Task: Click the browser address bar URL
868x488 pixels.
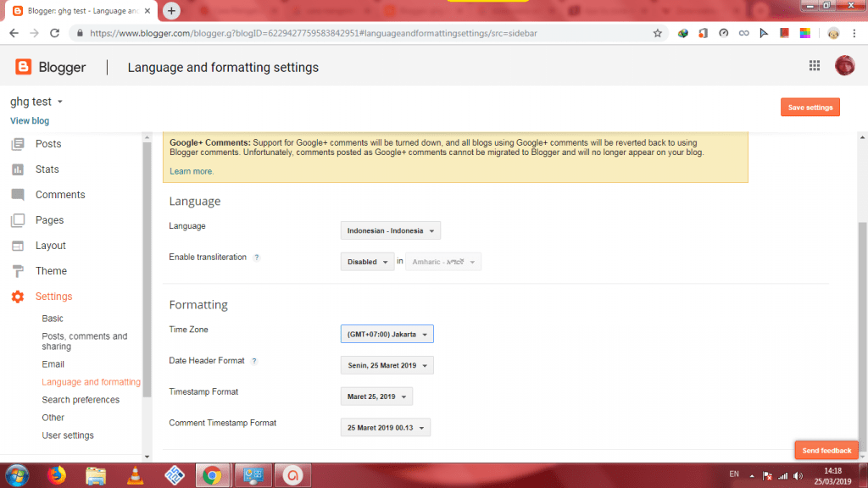Action: (x=314, y=33)
